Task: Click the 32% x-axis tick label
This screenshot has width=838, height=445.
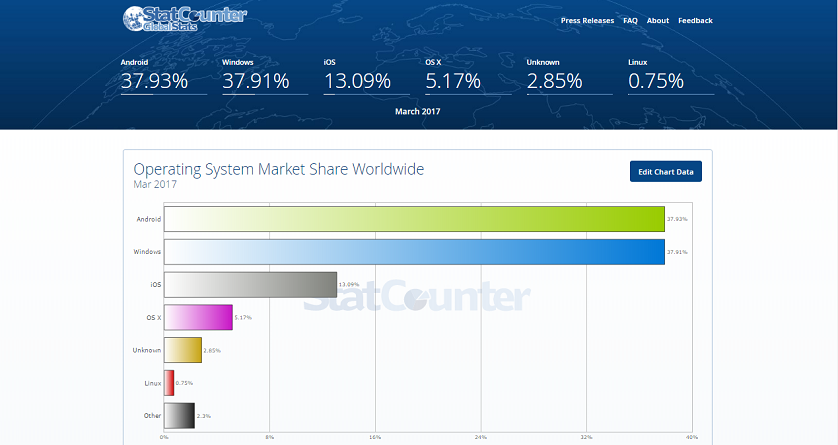Action: click(x=586, y=437)
